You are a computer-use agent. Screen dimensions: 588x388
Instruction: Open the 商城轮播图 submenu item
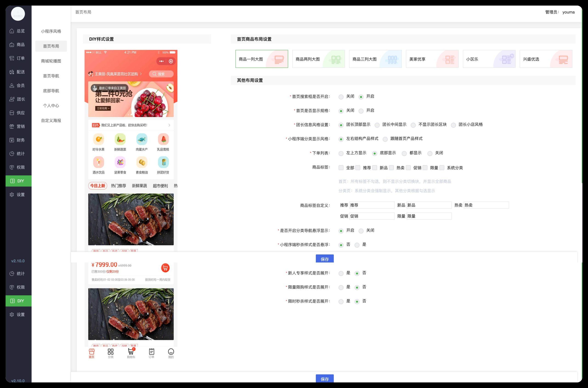(x=51, y=61)
